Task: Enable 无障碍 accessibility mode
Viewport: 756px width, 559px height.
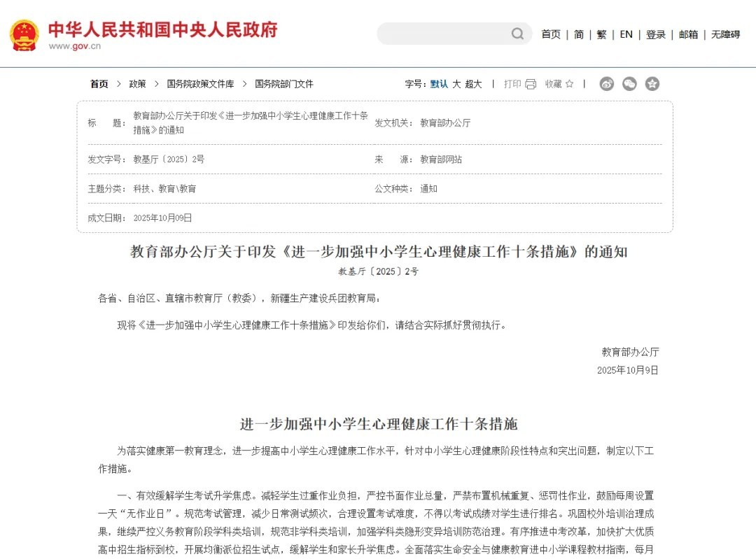Action: click(x=726, y=34)
